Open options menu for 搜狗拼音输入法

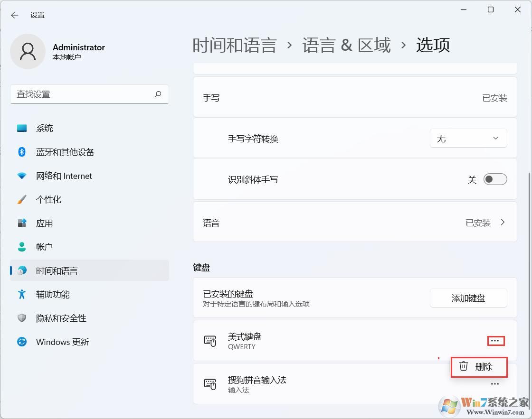[494, 383]
